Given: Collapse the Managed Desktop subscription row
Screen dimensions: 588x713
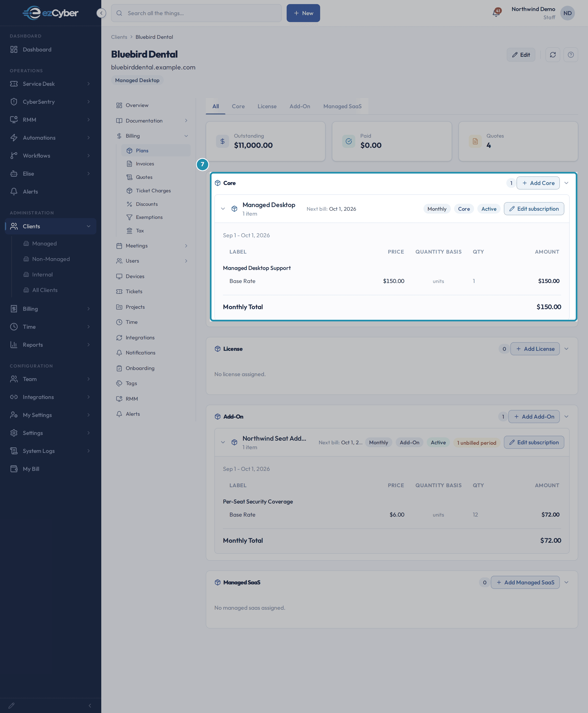Looking at the screenshot, I should 223,209.
